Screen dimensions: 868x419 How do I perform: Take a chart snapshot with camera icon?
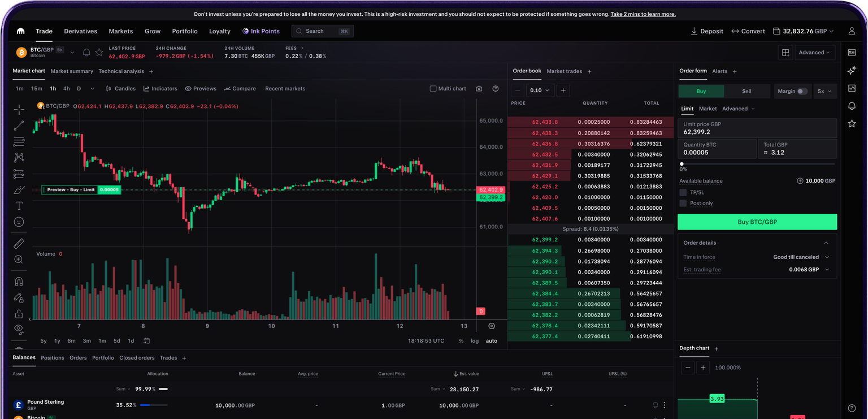(x=479, y=89)
